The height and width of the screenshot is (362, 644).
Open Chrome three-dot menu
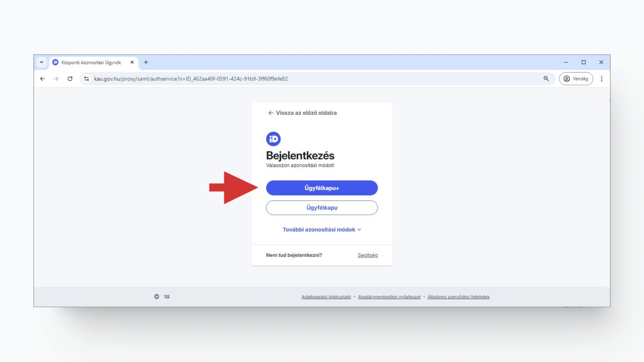tap(601, 79)
